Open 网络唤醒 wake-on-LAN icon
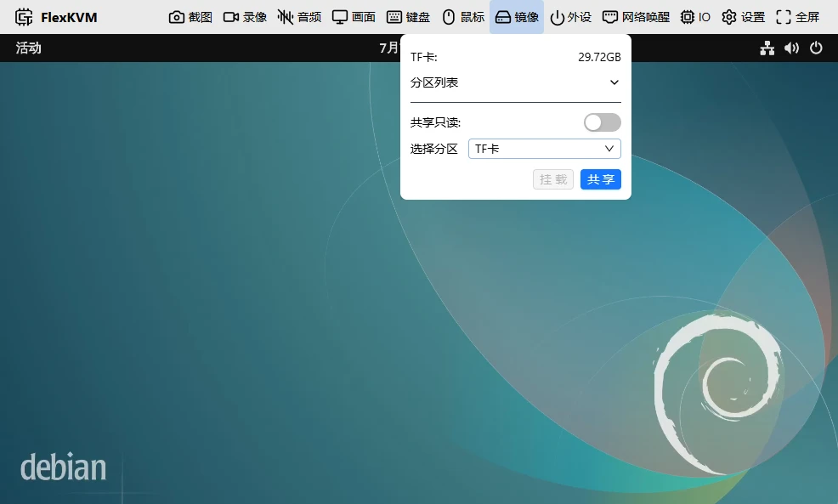This screenshot has width=838, height=504. click(609, 17)
